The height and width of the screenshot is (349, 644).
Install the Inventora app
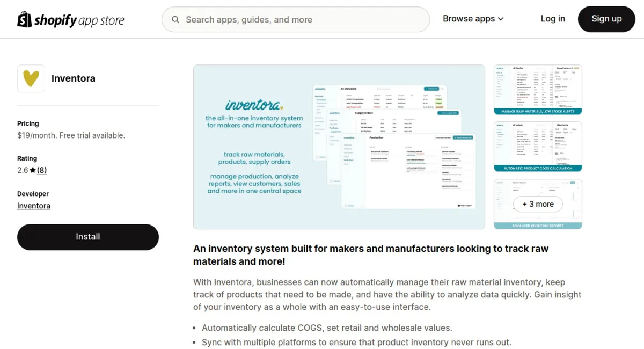click(88, 237)
